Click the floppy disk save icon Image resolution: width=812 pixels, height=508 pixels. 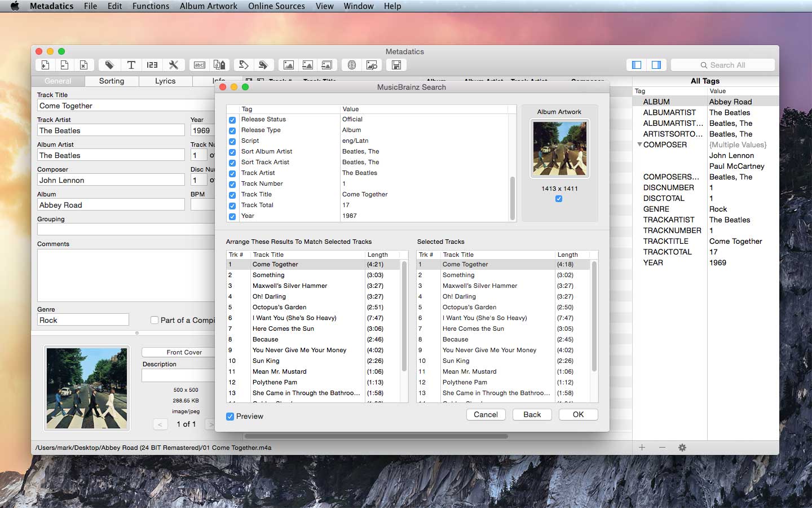pyautogui.click(x=396, y=65)
